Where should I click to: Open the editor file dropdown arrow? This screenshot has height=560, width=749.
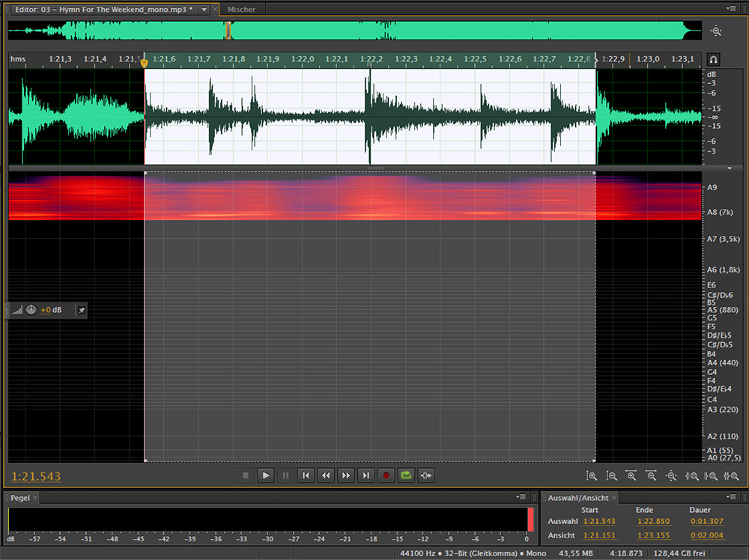(x=204, y=9)
